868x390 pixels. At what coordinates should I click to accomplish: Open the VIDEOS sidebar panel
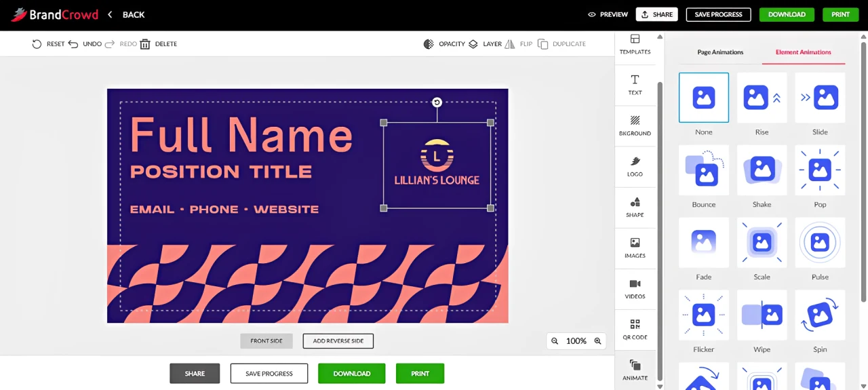click(x=635, y=289)
